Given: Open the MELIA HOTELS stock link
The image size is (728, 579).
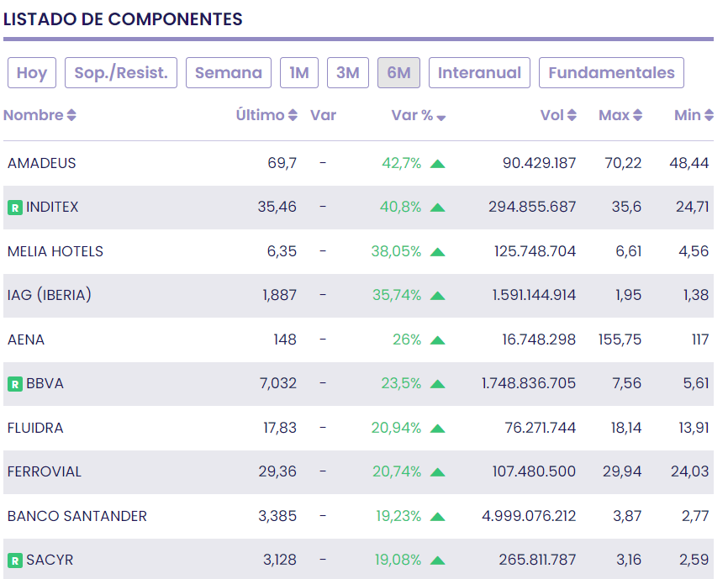Looking at the screenshot, I should click(x=55, y=251).
